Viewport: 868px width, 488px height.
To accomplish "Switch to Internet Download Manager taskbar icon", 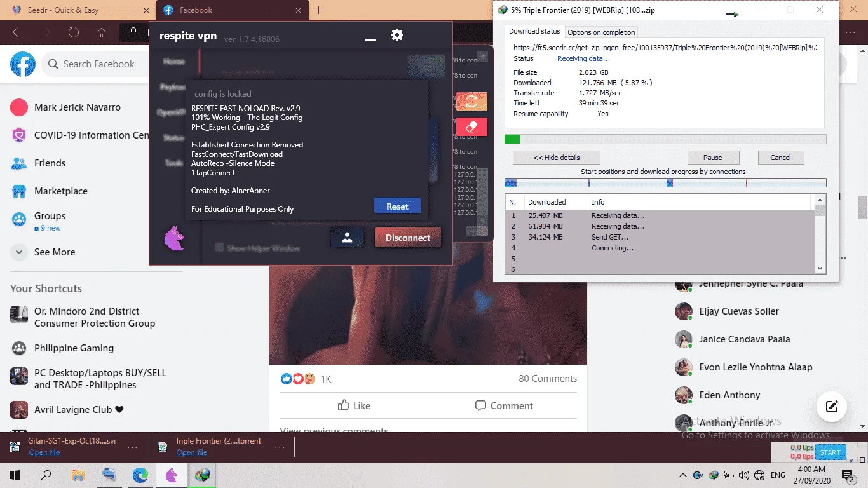I will click(202, 475).
